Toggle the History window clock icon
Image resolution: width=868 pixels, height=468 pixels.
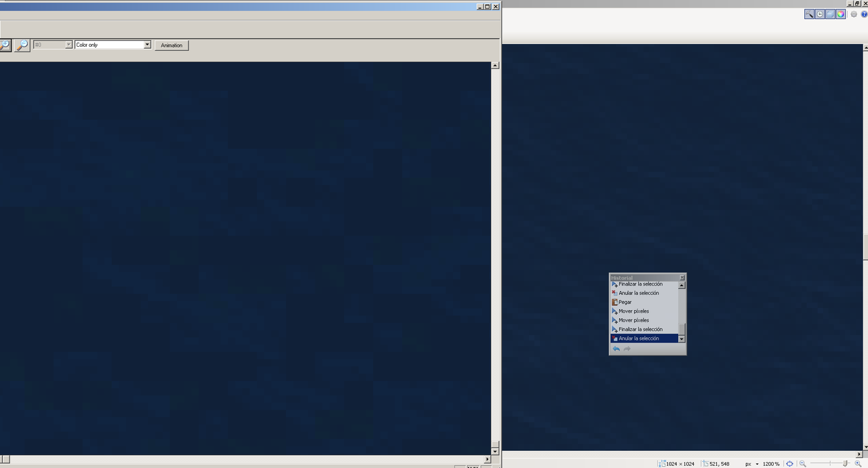[x=820, y=14]
